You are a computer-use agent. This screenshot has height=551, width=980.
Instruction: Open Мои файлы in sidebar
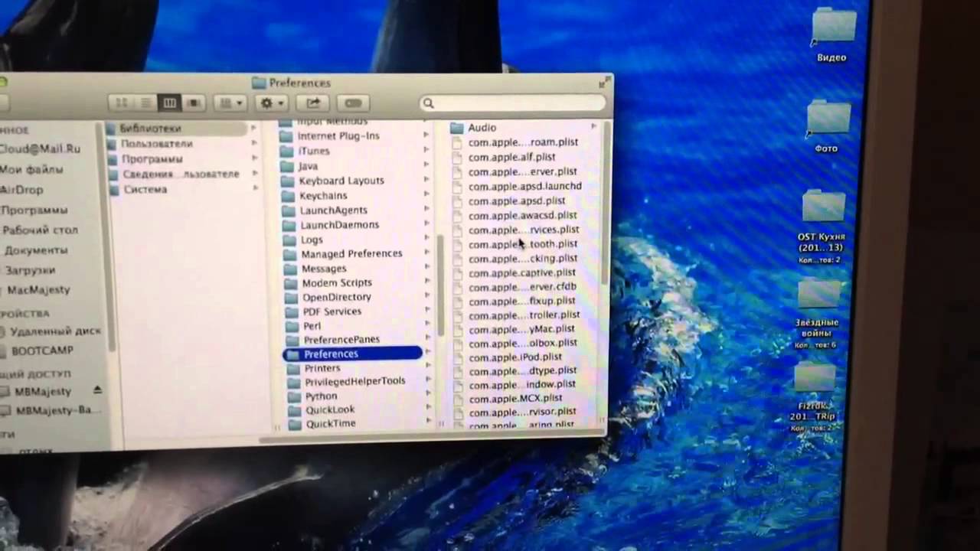(x=31, y=169)
